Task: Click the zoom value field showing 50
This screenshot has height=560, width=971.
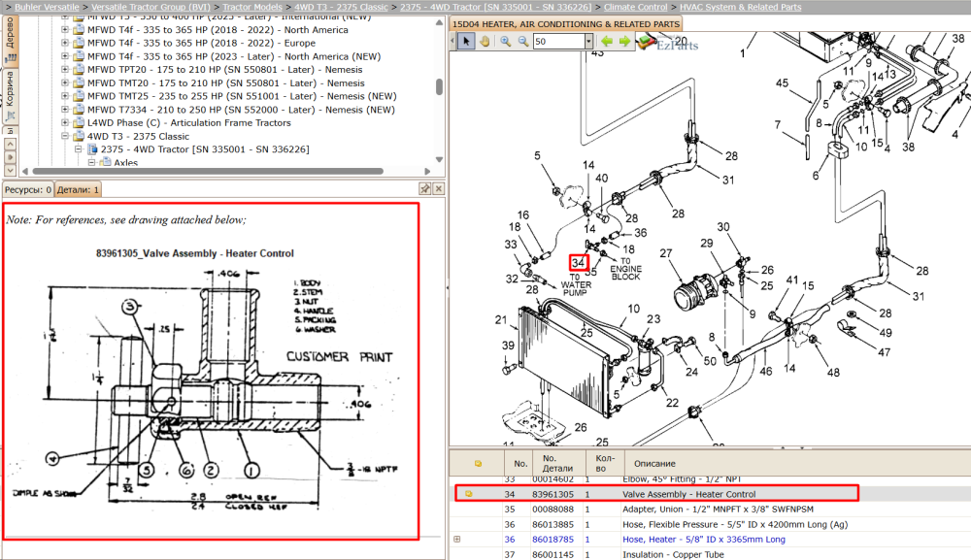Action: click(558, 41)
